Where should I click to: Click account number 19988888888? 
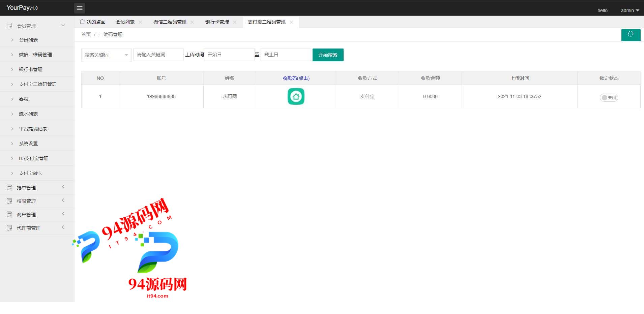click(x=161, y=96)
